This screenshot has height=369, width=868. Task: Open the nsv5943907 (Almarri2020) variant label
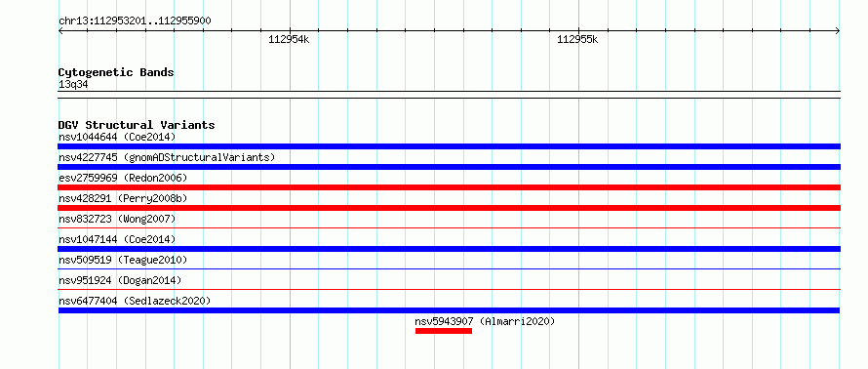click(x=485, y=321)
